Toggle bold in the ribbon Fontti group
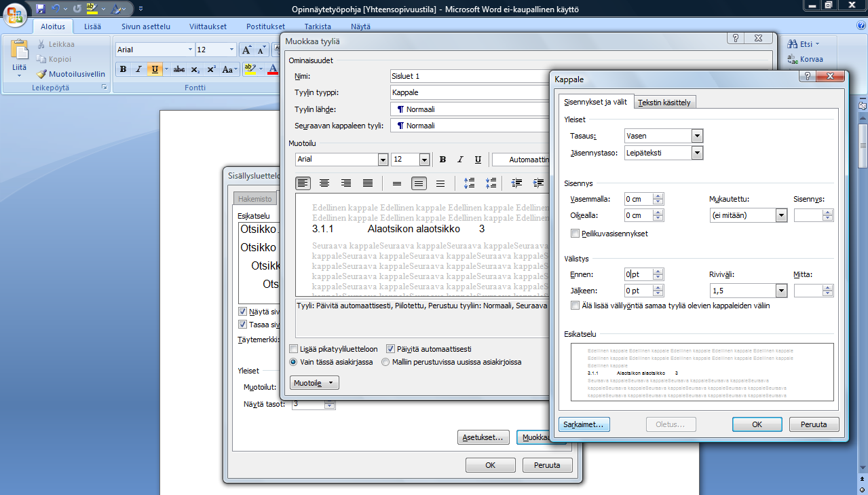This screenshot has width=868, height=495. tap(123, 69)
